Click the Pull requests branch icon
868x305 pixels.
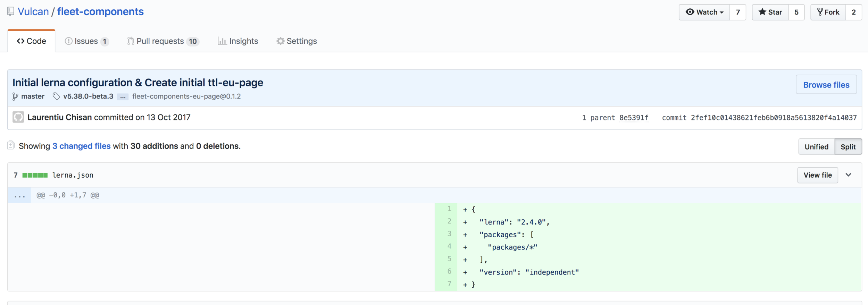[x=130, y=41]
